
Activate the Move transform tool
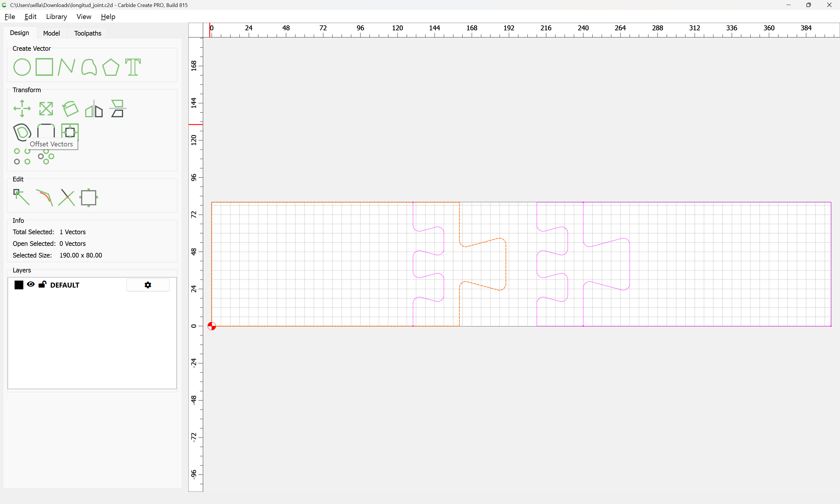22,109
